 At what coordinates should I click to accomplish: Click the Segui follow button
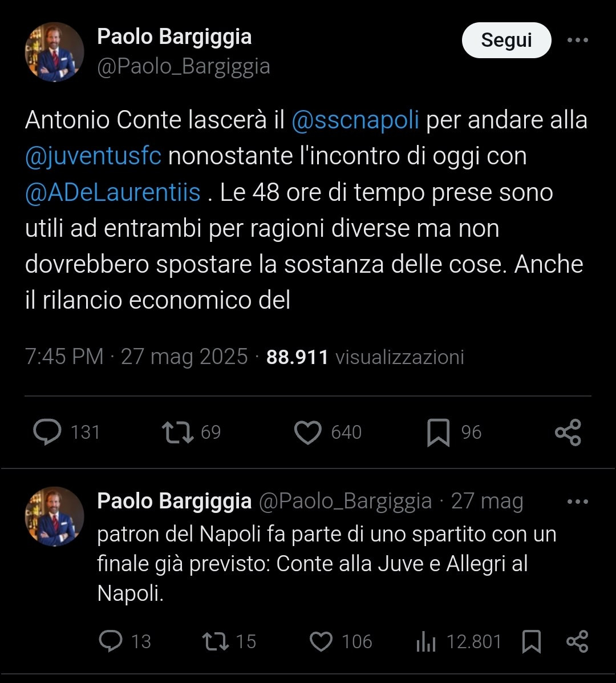tap(506, 40)
